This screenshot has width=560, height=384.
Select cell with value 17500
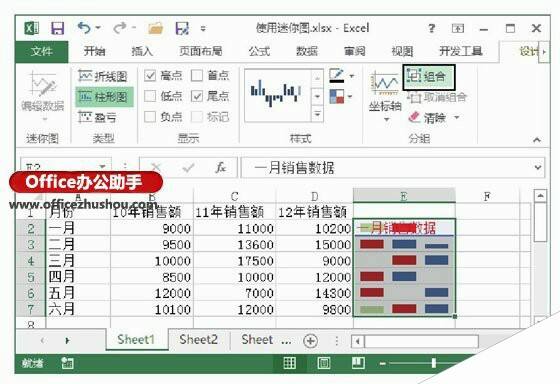[234, 260]
